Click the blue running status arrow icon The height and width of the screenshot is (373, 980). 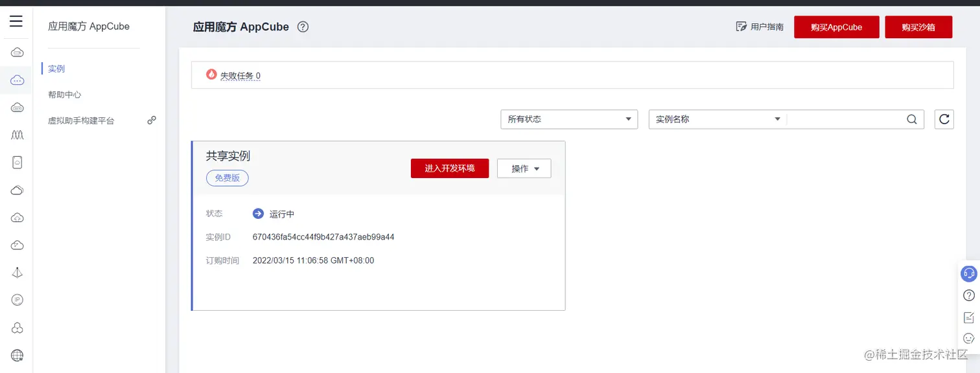(258, 214)
